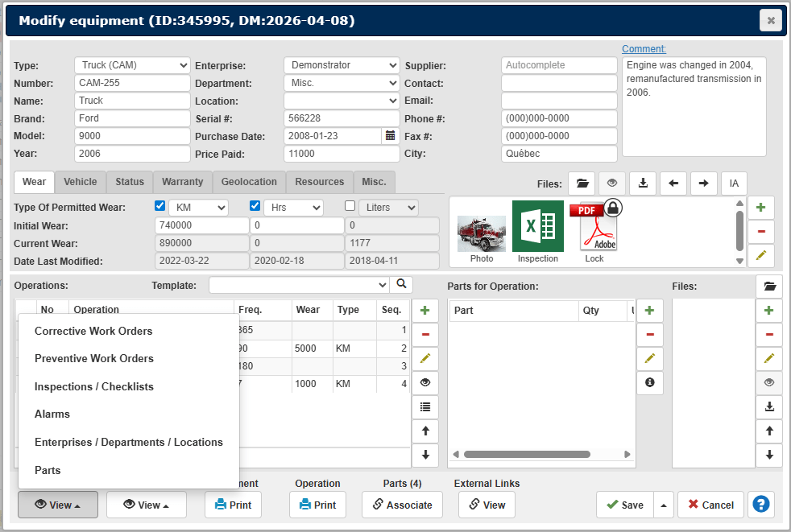Uncheck the Hrs wear type checkbox
Viewport: 791px width, 532px height.
coord(255,206)
